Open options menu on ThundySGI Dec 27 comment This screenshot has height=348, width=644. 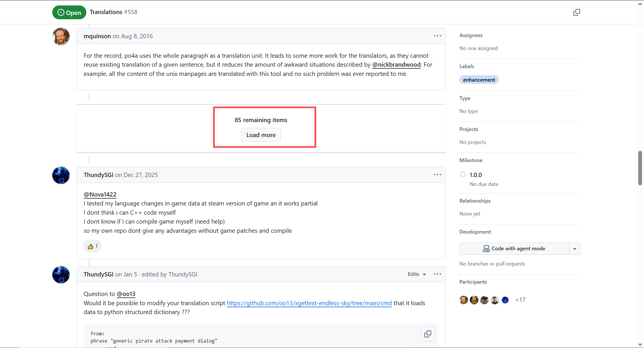click(437, 175)
